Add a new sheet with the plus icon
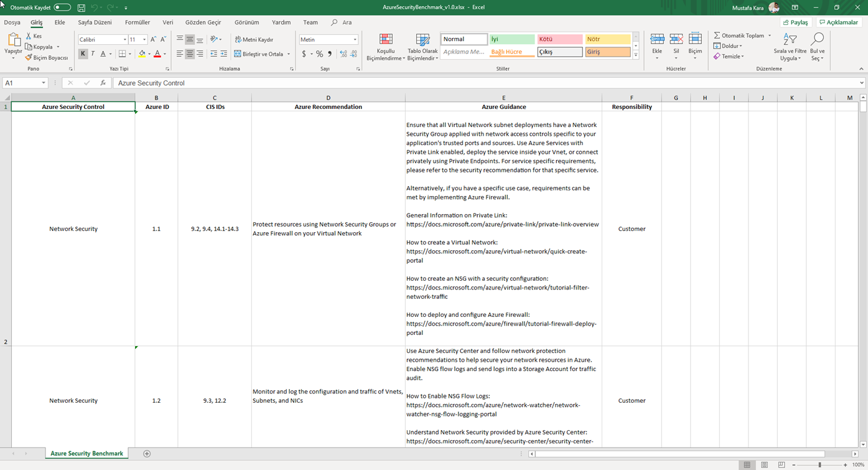 pyautogui.click(x=147, y=454)
